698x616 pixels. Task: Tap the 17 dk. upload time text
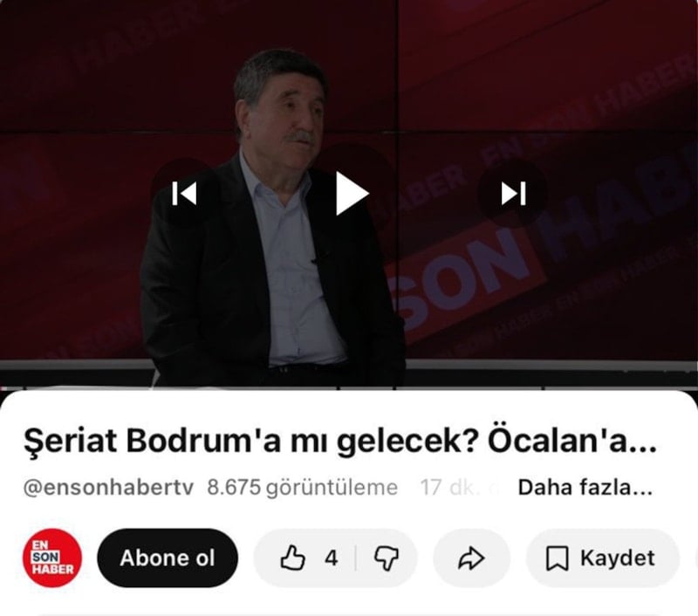(x=448, y=488)
